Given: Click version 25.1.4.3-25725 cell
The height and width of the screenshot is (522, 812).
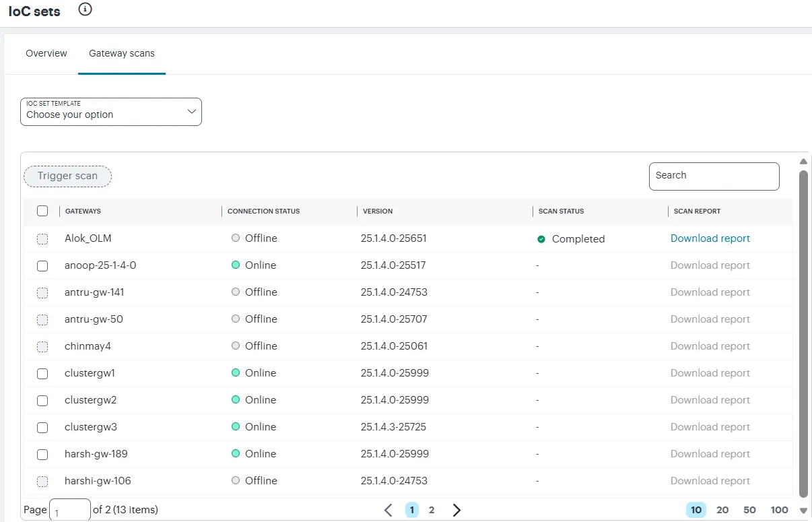Looking at the screenshot, I should pyautogui.click(x=394, y=427).
